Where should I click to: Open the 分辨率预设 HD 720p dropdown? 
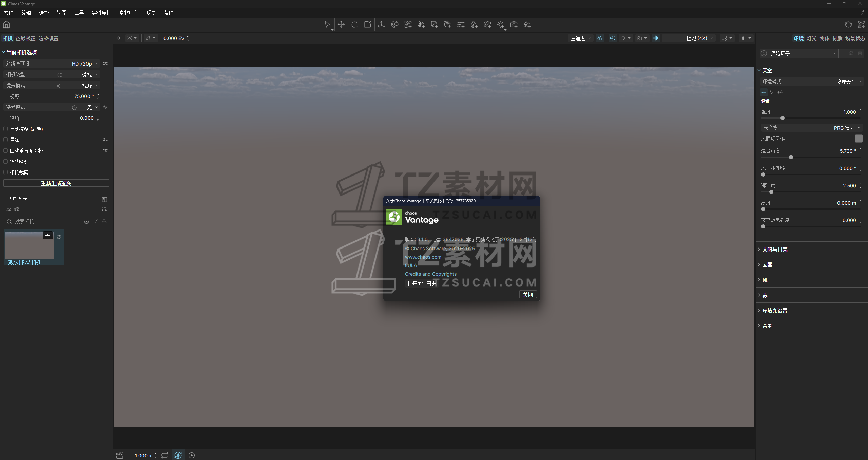click(84, 63)
